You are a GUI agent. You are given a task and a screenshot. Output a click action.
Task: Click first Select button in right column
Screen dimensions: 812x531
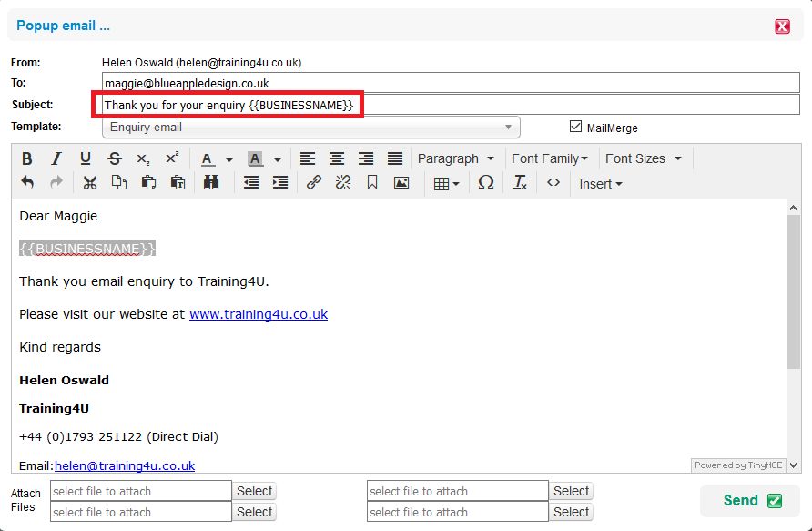[571, 491]
